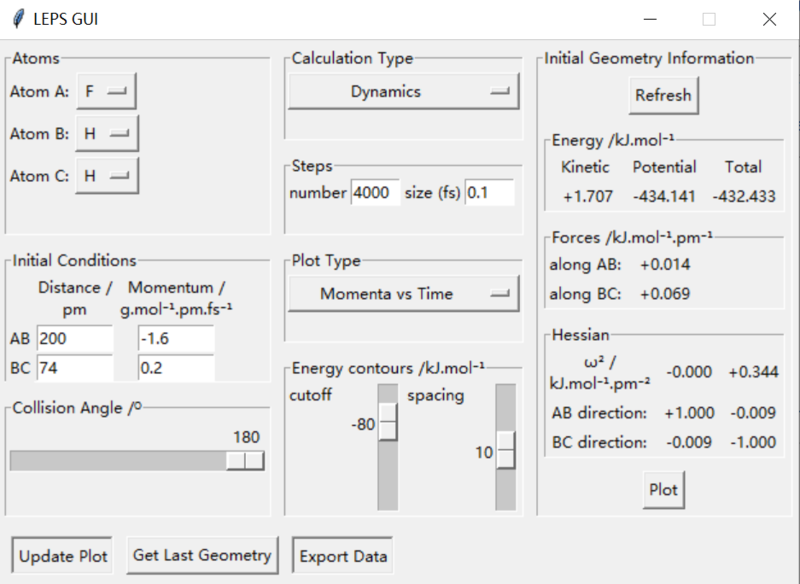Select the BC momentum input field

[x=176, y=368]
